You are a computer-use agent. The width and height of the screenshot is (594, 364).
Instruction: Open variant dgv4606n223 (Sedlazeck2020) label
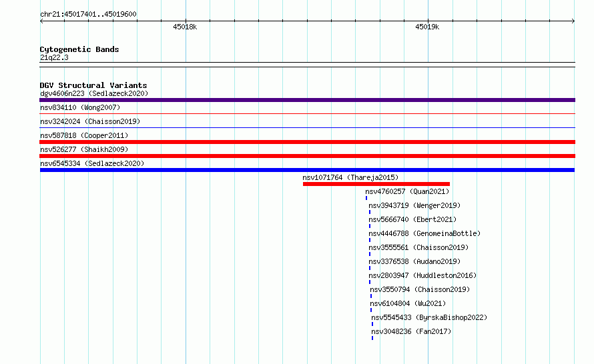94,93
